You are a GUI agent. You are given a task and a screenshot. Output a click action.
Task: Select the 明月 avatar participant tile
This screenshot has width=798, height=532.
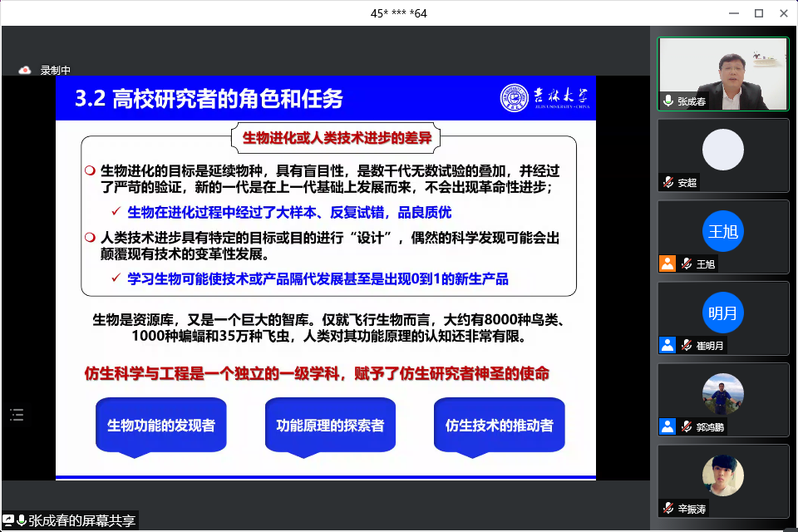722,313
